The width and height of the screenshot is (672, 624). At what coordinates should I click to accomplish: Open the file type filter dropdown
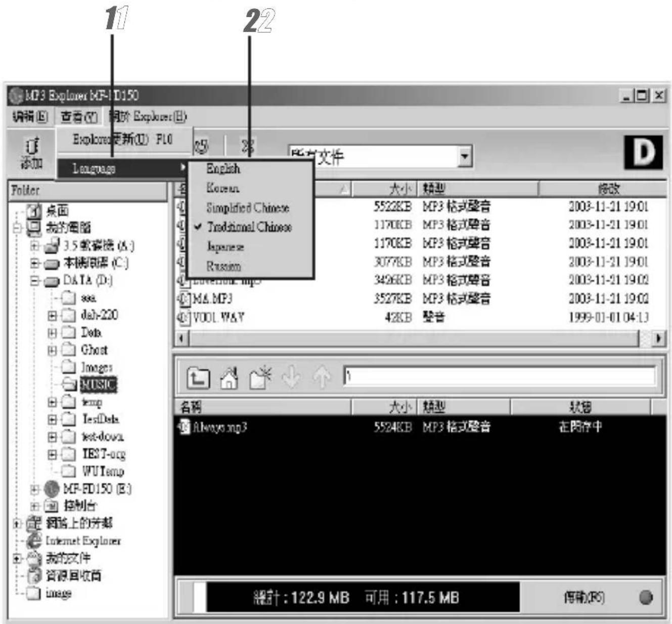(x=464, y=157)
